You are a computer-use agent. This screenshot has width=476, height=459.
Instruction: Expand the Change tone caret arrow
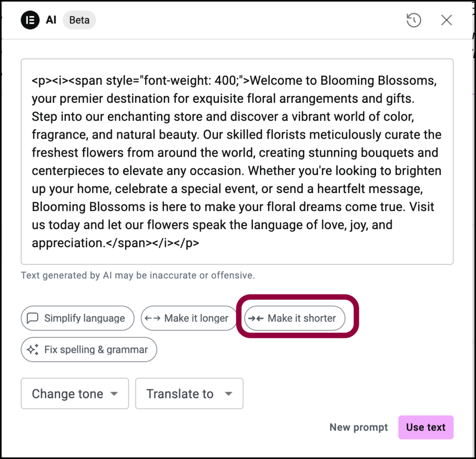pyautogui.click(x=114, y=394)
